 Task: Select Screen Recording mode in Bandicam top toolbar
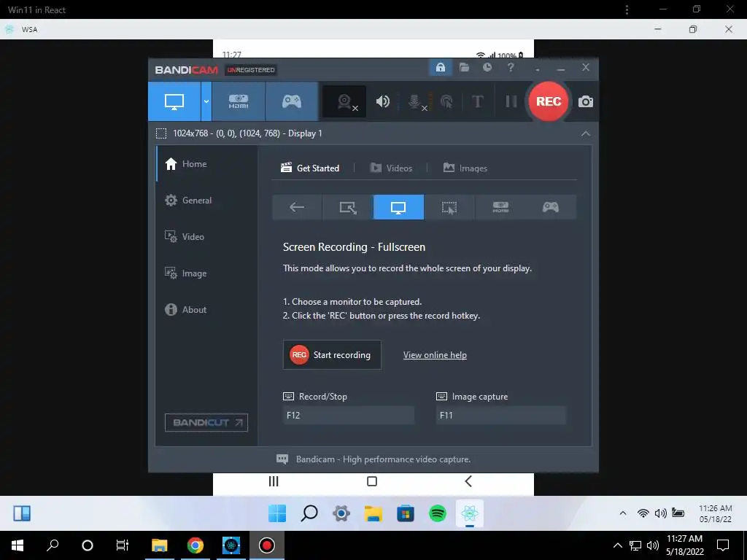click(x=174, y=101)
